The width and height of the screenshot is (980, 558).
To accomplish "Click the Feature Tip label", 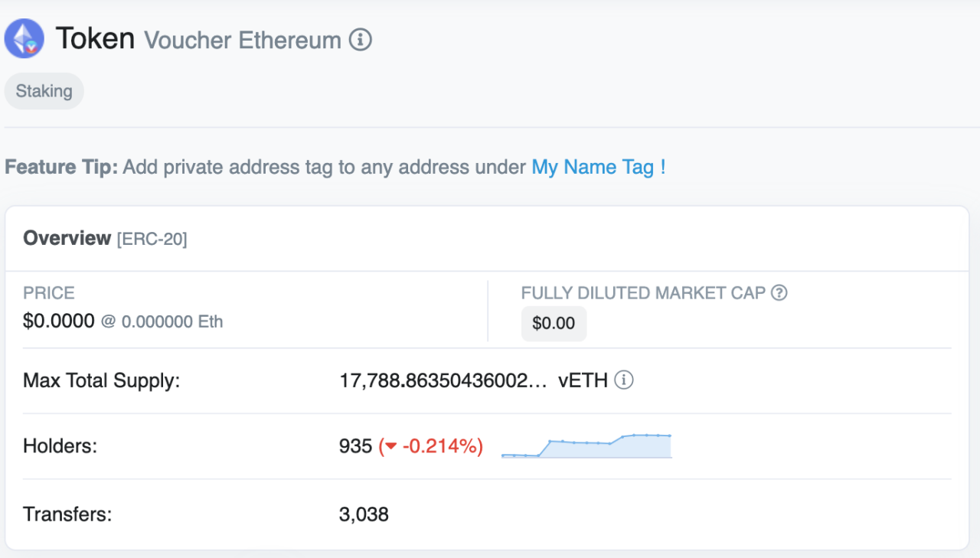I will pyautogui.click(x=61, y=167).
